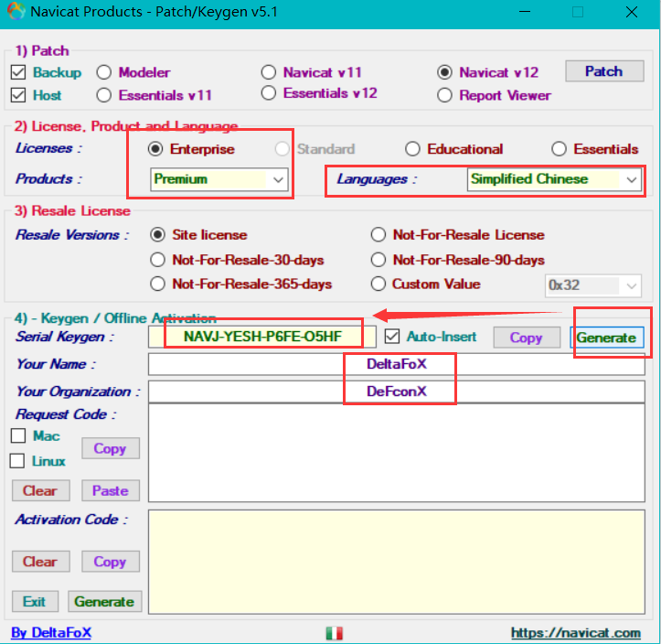Click the Serial Keygen field
The image size is (661, 644).
click(x=261, y=337)
